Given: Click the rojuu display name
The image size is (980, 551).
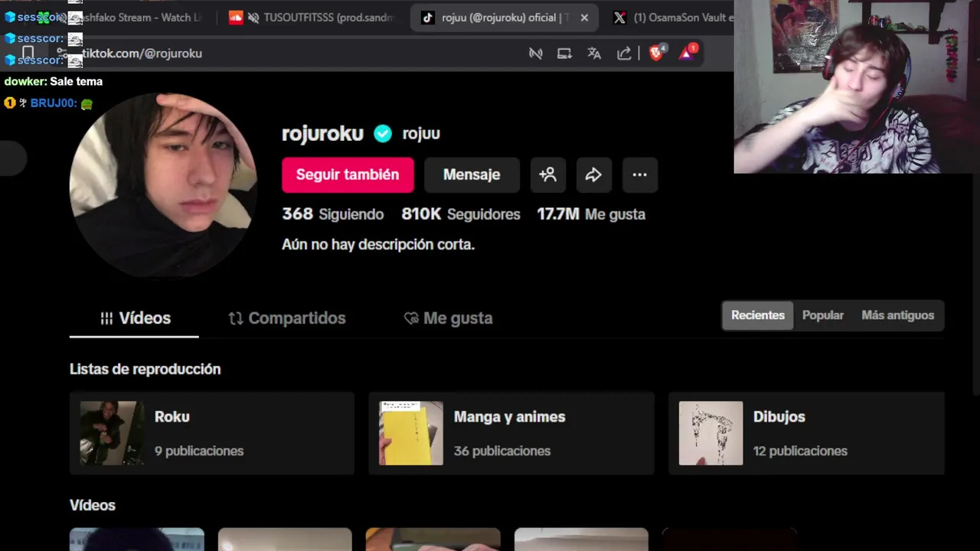Looking at the screenshot, I should click(x=421, y=134).
